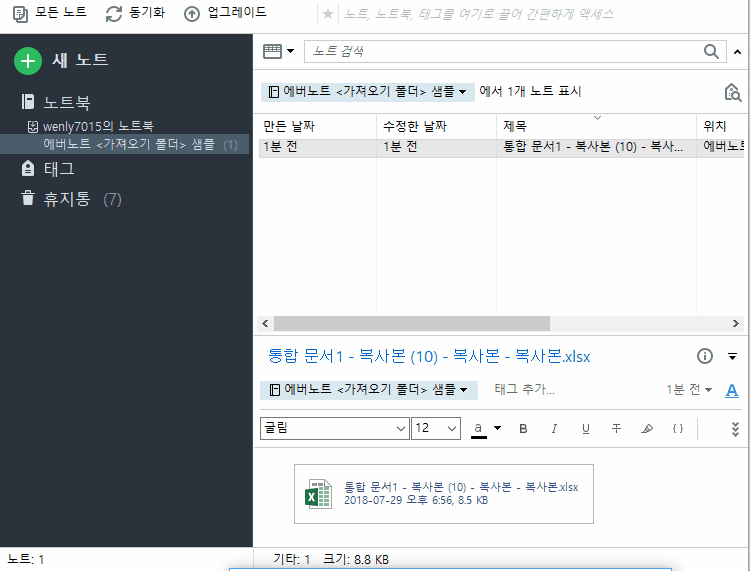Select the 에버노트 <가져오기 폴더> 샘플 notebook in the sidebar
750x571 pixels.
click(124, 144)
